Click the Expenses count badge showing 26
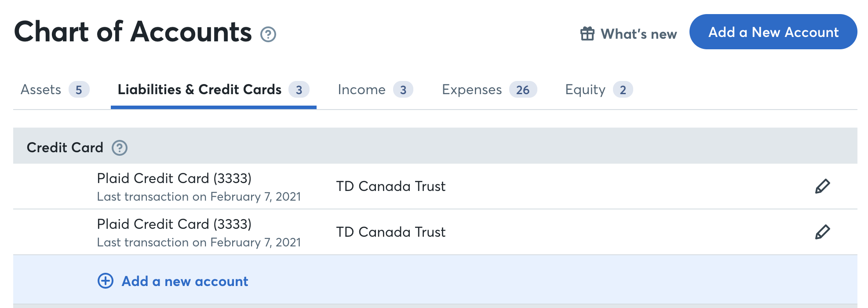The height and width of the screenshot is (308, 868). [x=522, y=89]
